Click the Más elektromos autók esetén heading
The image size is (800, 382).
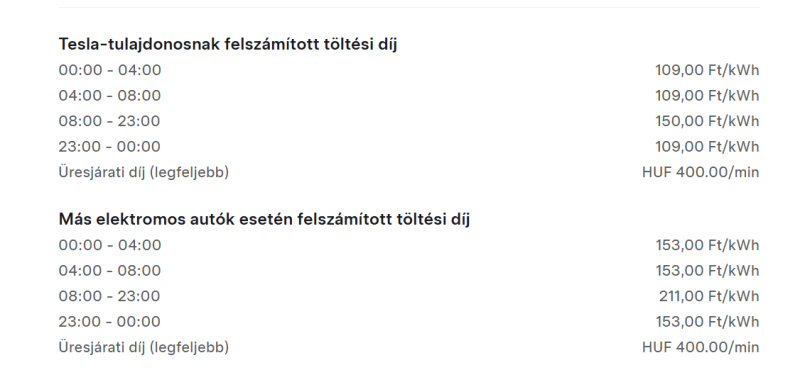[x=264, y=219]
